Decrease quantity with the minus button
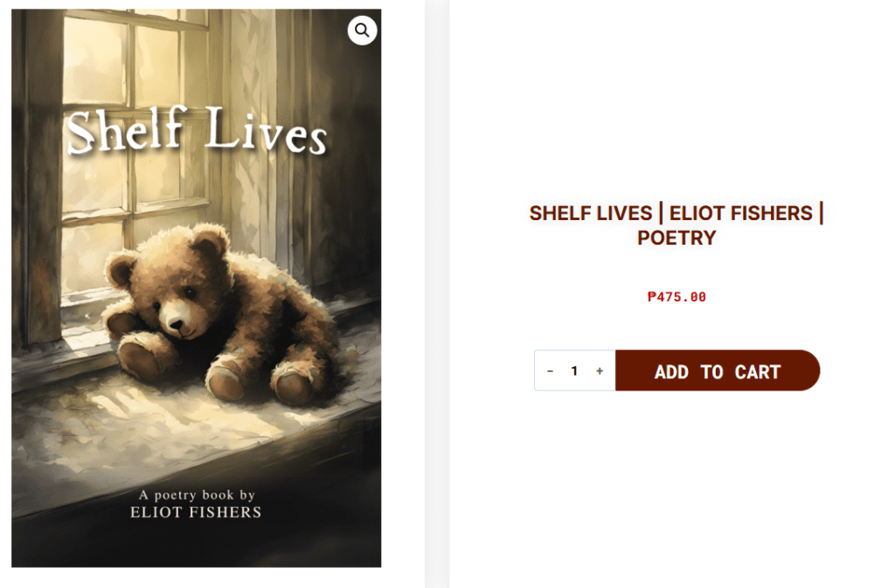Image resolution: width=895 pixels, height=588 pixels. (550, 371)
